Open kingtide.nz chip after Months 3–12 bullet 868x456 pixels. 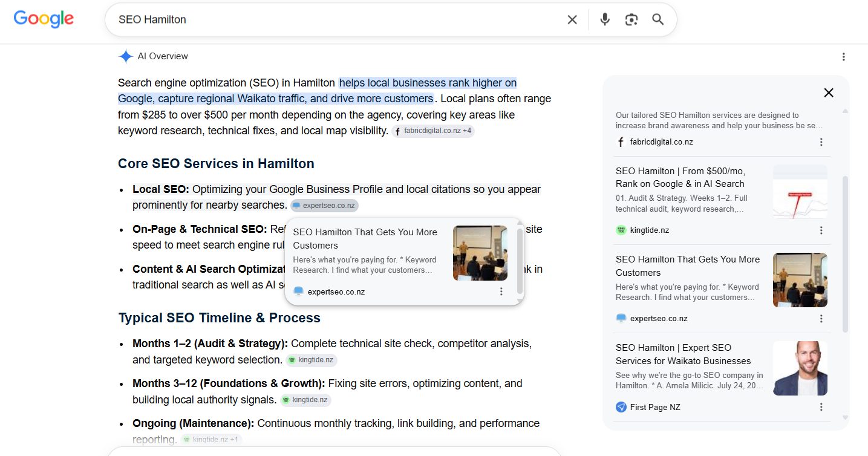(305, 400)
